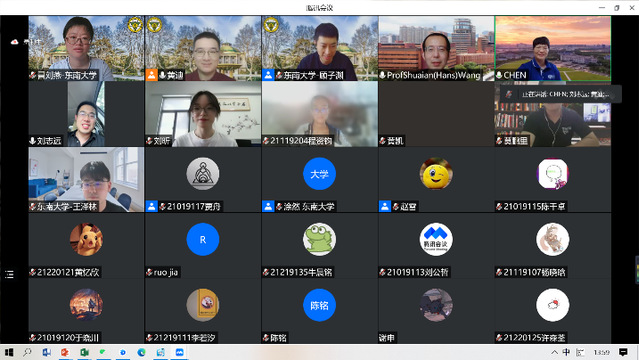Select the green frog avatar tile
The height and width of the screenshot is (360, 639).
(x=320, y=240)
